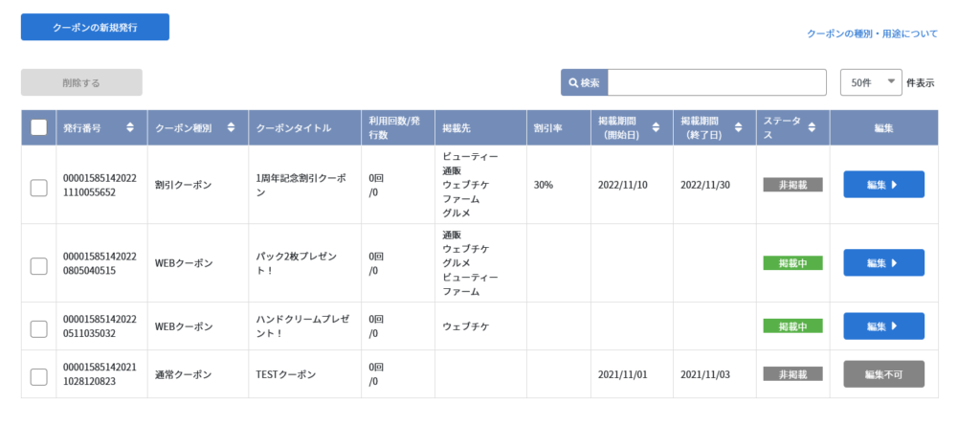
Task: Sort by 掲載期間 終了日 arrows
Action: pyautogui.click(x=738, y=127)
